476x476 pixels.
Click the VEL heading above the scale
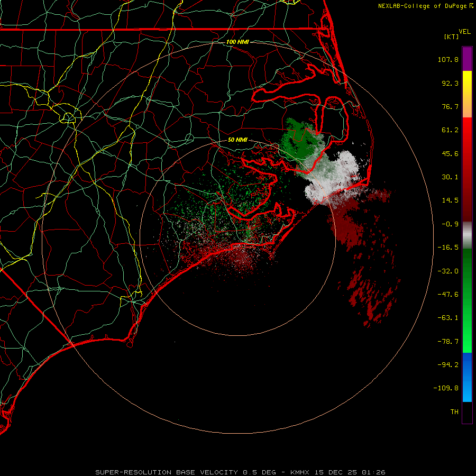(x=465, y=32)
